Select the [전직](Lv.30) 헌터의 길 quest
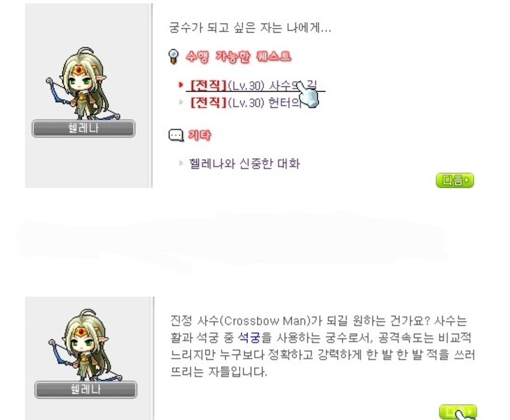The image size is (510, 420). click(x=246, y=103)
